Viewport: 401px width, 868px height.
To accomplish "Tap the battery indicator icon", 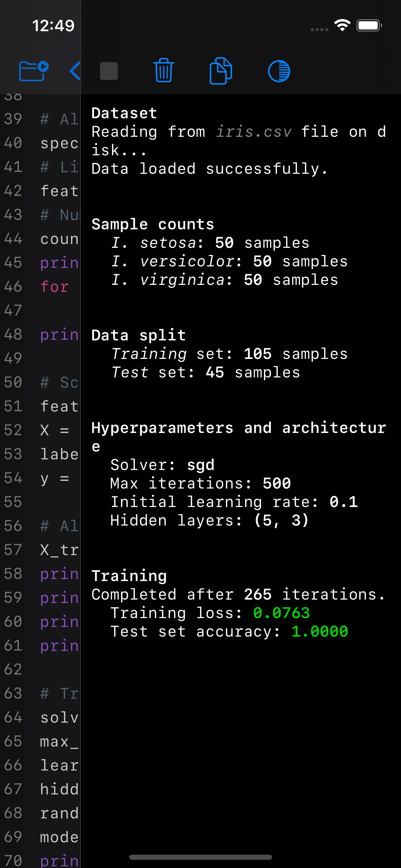I will click(369, 25).
